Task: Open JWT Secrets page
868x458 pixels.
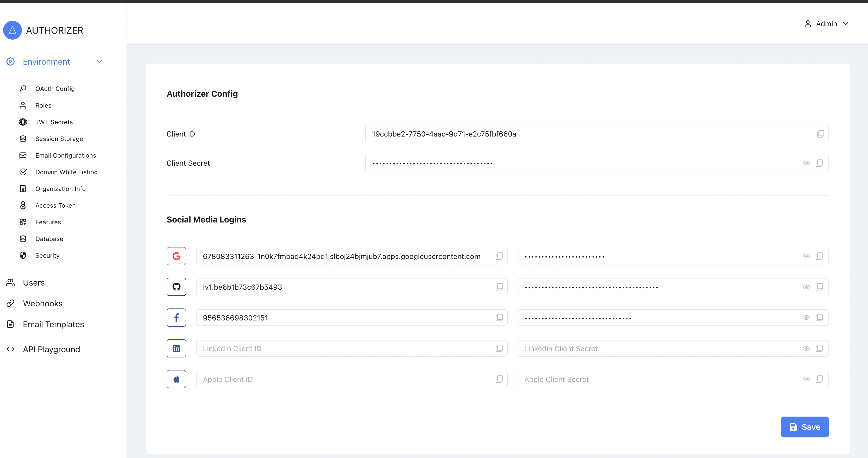Action: (54, 122)
